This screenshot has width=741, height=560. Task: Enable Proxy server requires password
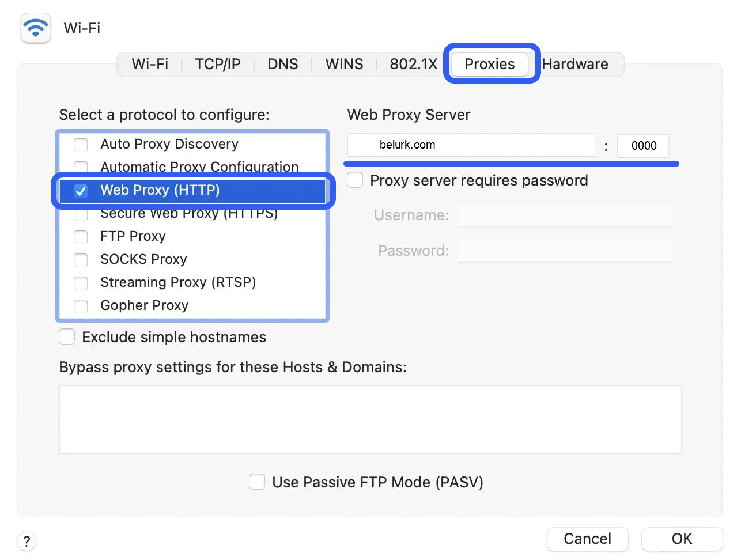pyautogui.click(x=355, y=180)
